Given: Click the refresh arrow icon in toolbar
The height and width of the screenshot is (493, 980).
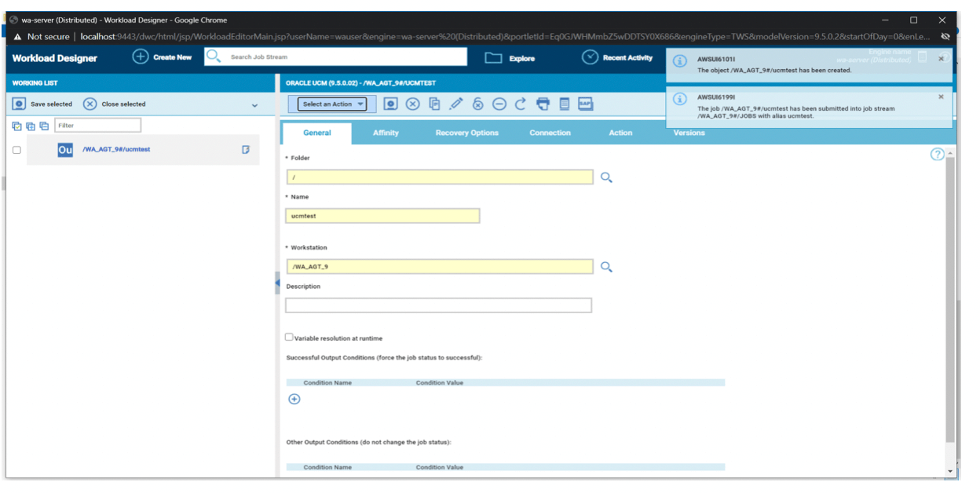Looking at the screenshot, I should point(520,104).
